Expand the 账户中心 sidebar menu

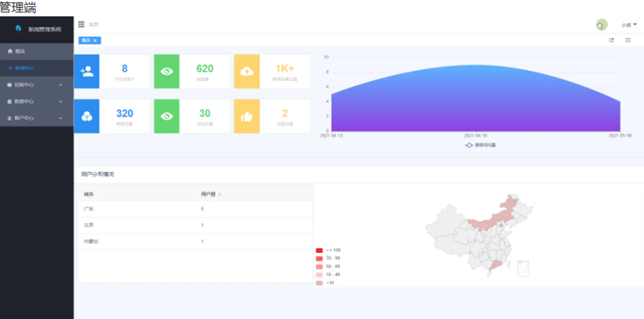[37, 118]
